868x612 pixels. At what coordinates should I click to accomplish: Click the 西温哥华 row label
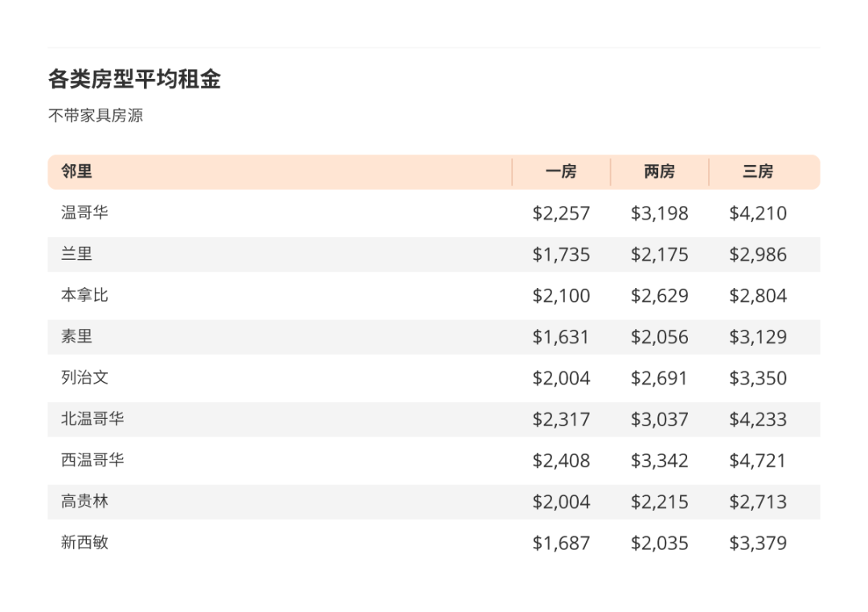pyautogui.click(x=92, y=460)
